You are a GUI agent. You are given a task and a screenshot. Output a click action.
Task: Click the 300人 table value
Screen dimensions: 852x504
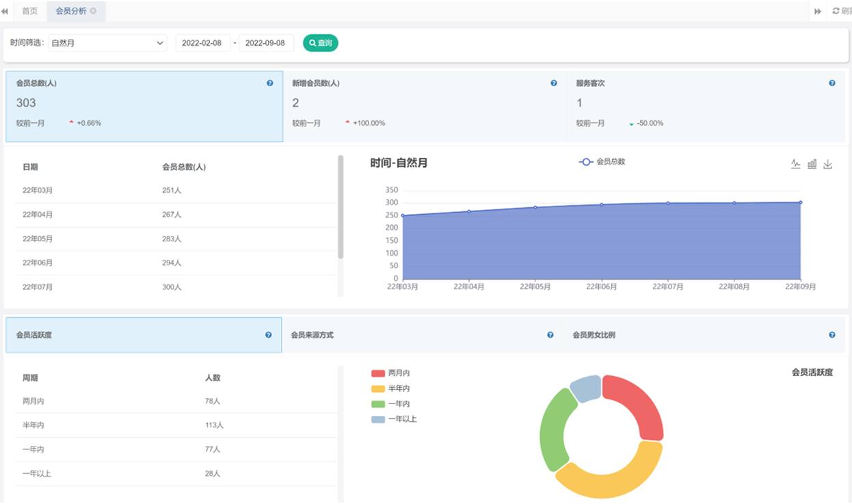tap(172, 287)
